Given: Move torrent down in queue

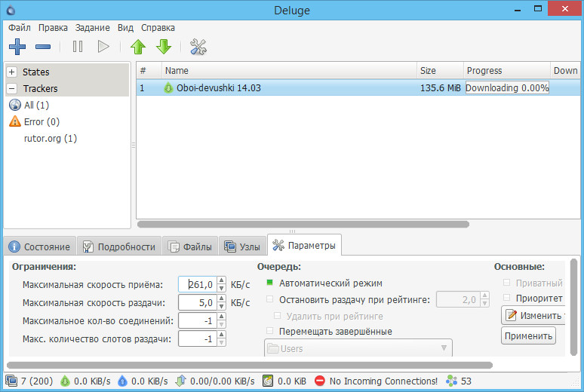Looking at the screenshot, I should click(164, 47).
